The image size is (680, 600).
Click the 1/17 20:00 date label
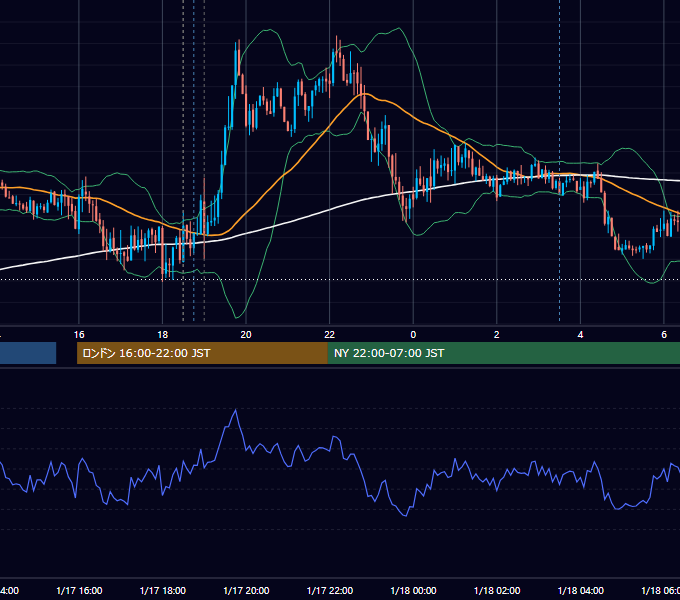pyautogui.click(x=246, y=590)
